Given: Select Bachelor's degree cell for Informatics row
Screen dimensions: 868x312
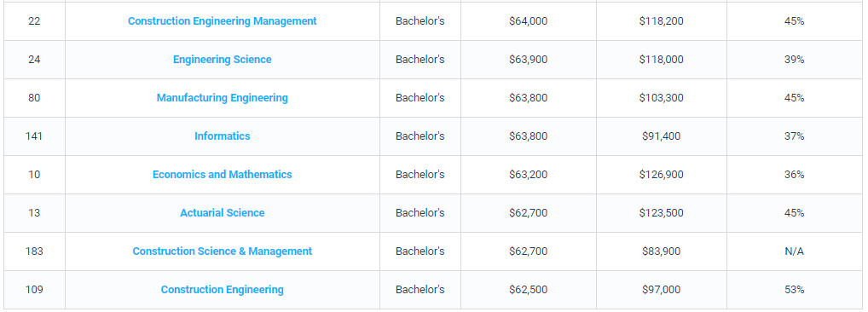Looking at the screenshot, I should pos(420,136).
